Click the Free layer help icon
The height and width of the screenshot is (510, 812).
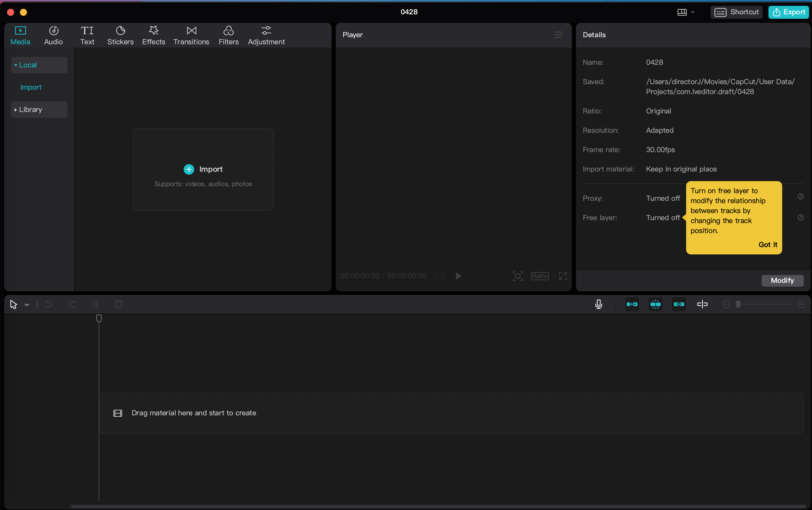(x=801, y=217)
